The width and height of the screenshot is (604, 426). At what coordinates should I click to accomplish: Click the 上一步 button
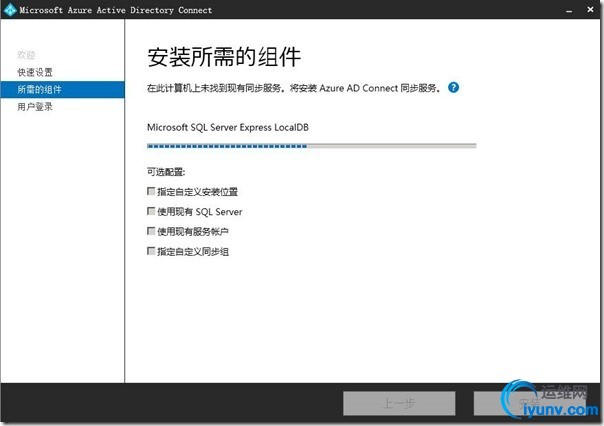click(x=399, y=403)
